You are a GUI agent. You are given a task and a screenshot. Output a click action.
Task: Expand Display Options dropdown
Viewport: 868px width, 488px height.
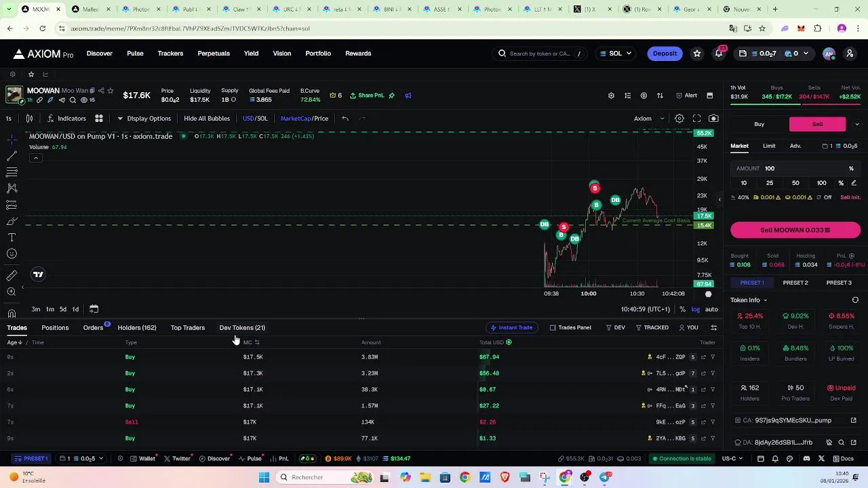144,119
